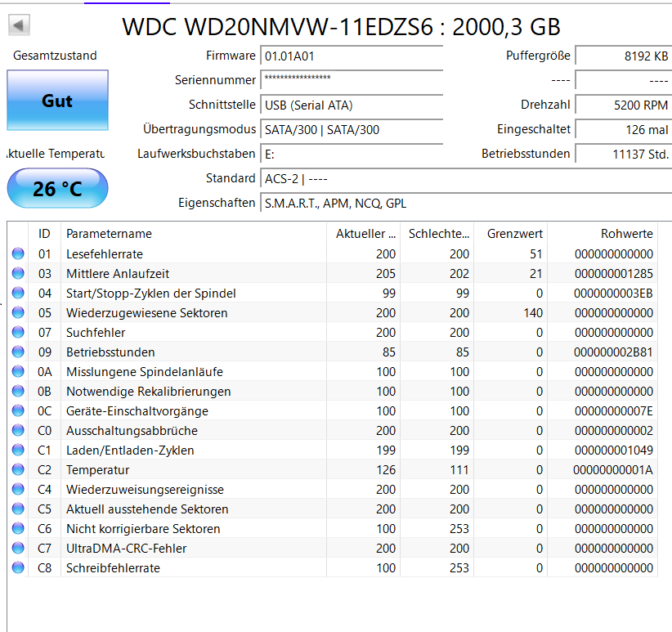Go to previous disk with back arrow
This screenshot has height=632, width=672.
19,25
